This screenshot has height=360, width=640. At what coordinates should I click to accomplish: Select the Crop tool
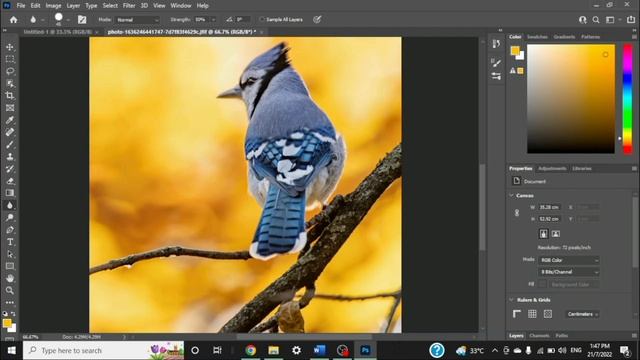[x=10, y=96]
